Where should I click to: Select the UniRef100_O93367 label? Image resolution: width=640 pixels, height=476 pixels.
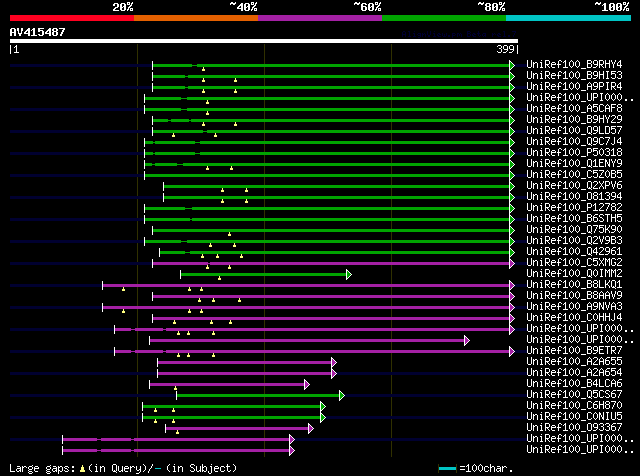point(574,428)
